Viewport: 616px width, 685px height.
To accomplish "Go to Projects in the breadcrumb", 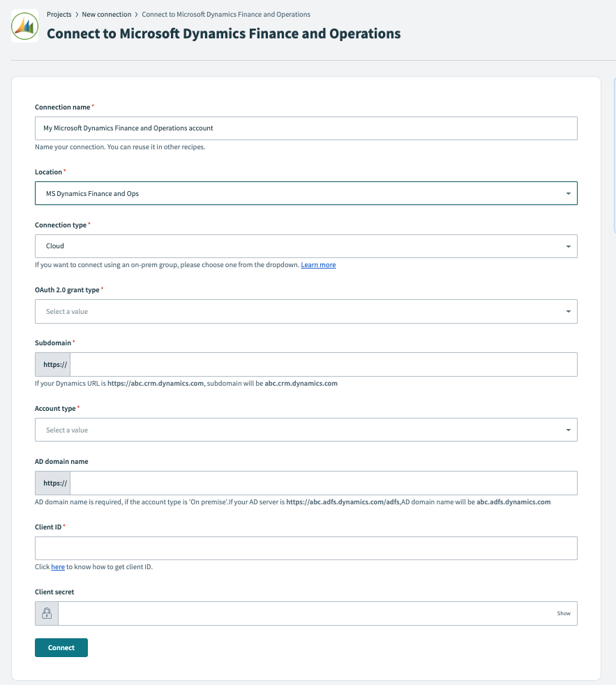I will point(59,14).
